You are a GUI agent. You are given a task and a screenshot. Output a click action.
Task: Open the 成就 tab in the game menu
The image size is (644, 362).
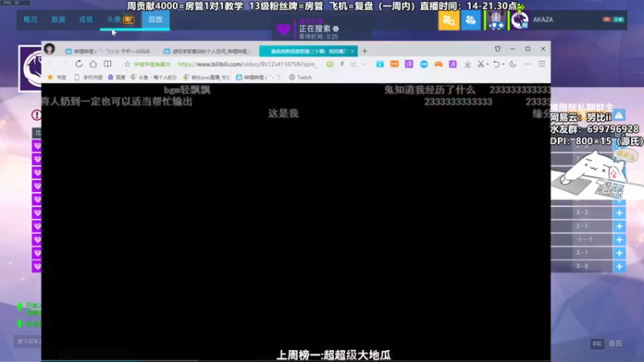pos(86,19)
